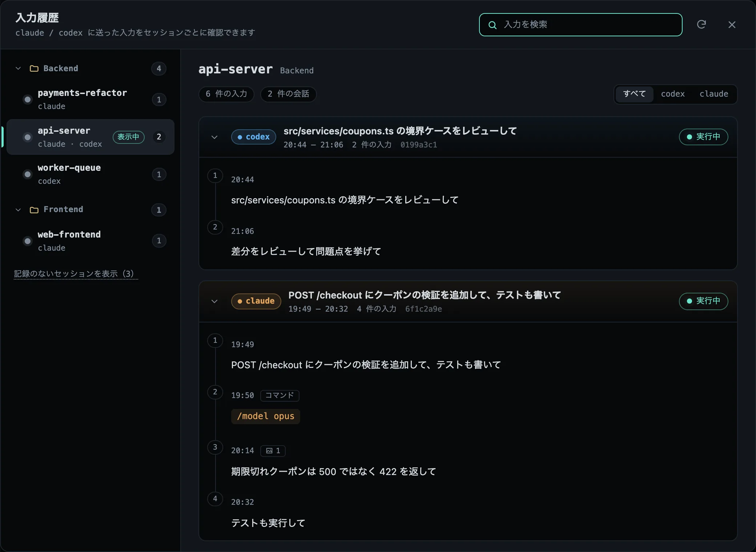The width and height of the screenshot is (756, 552).
Task: Click the refresh icon beside the search box
Action: (701, 24)
